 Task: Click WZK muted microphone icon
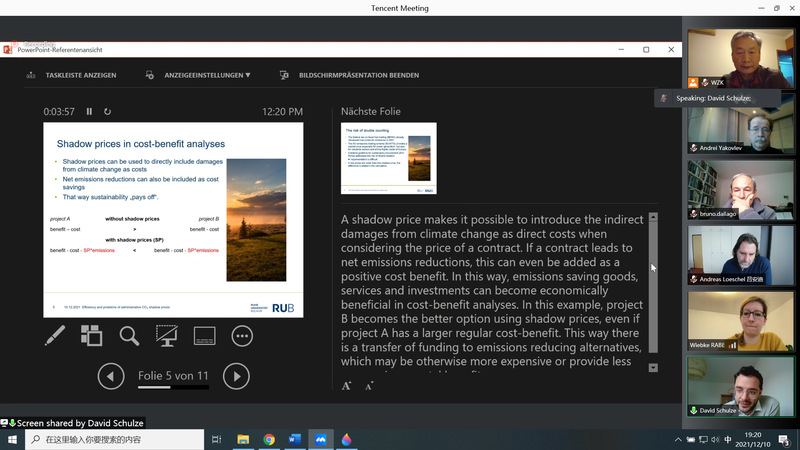[705, 83]
